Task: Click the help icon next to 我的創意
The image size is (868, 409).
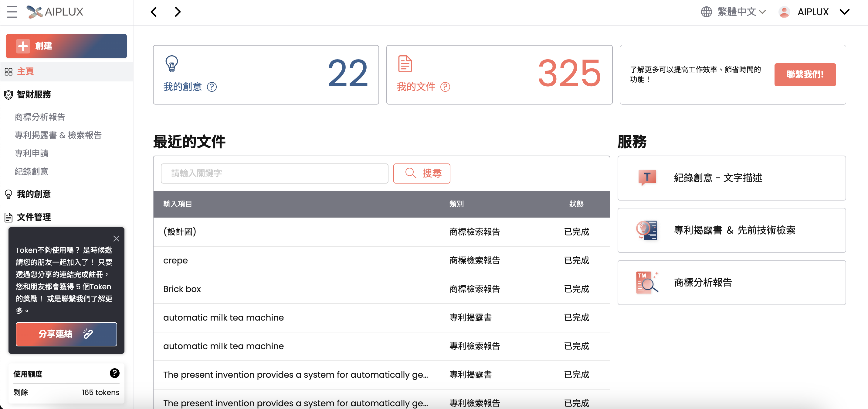Action: tap(212, 87)
